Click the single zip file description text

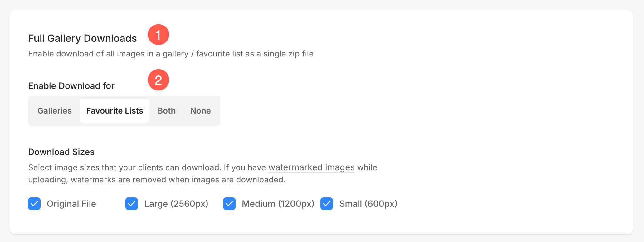tap(171, 54)
